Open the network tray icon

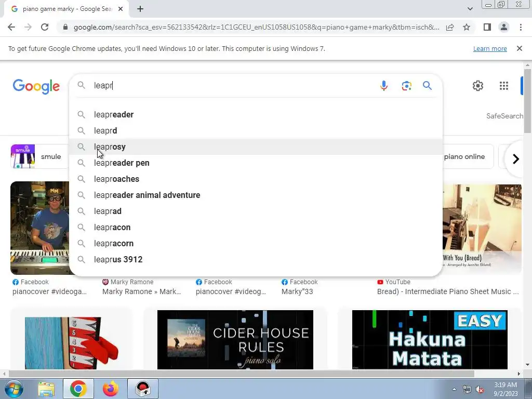pos(467,390)
